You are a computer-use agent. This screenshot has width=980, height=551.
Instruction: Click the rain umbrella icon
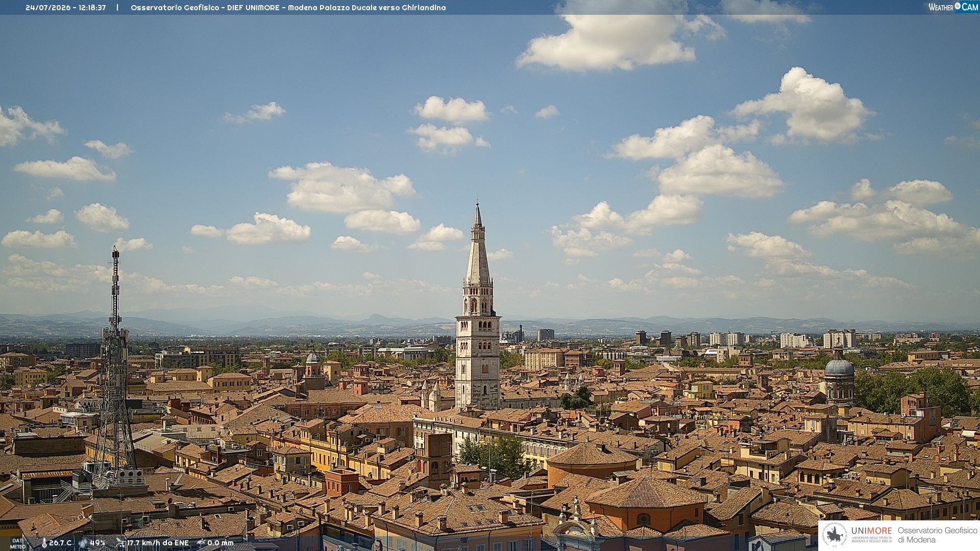click(x=201, y=543)
